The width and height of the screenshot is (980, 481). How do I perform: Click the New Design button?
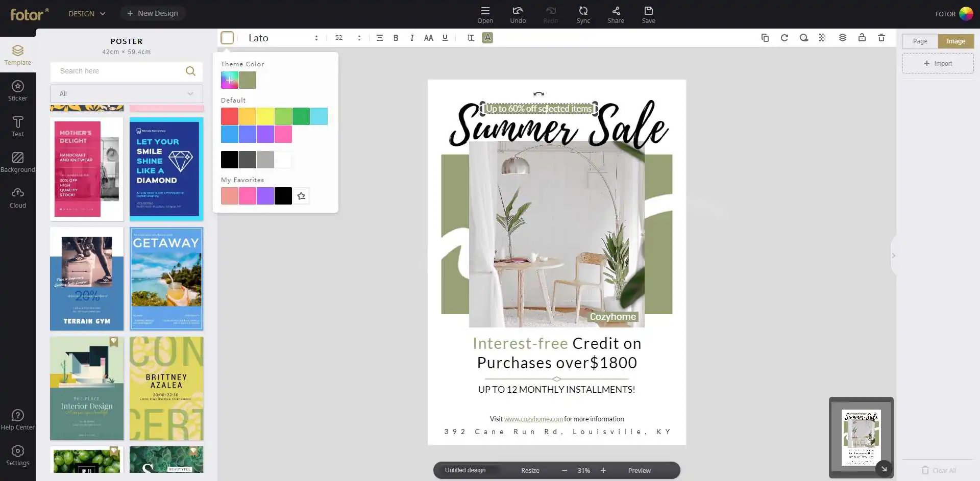[153, 13]
